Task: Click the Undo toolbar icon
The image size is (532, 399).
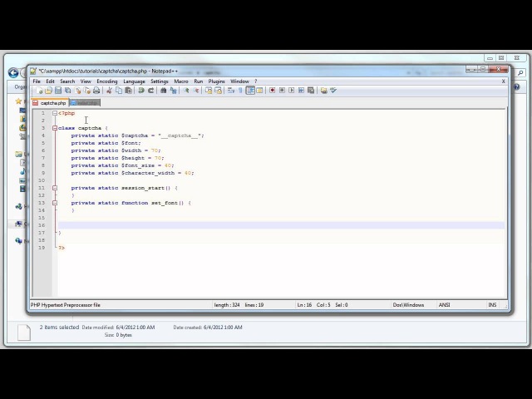Action: [x=140, y=91]
